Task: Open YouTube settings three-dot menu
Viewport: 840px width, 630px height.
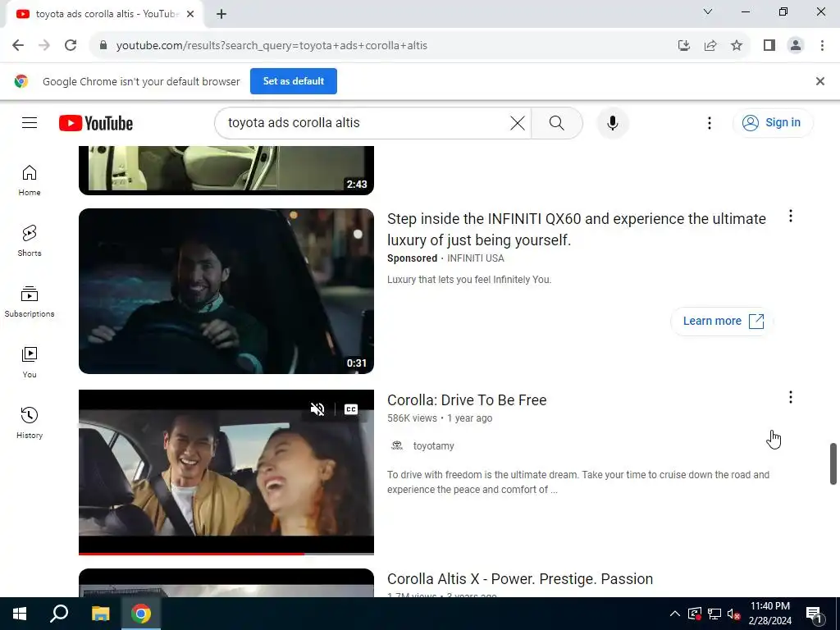Action: pos(710,123)
